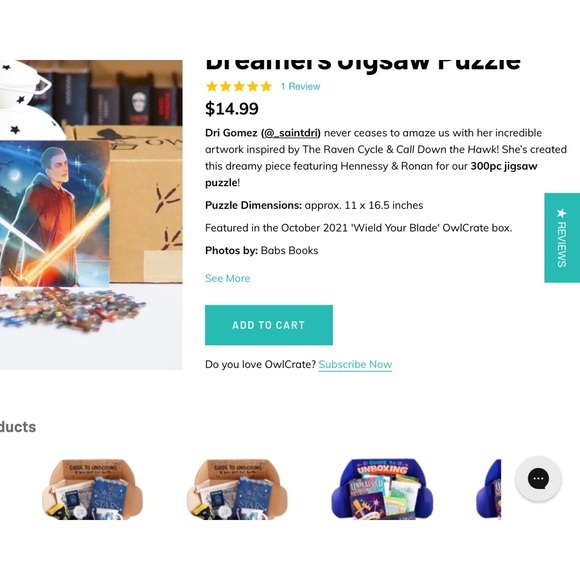
Task: Select the blue Guide to Unboxing crate
Action: point(382,489)
